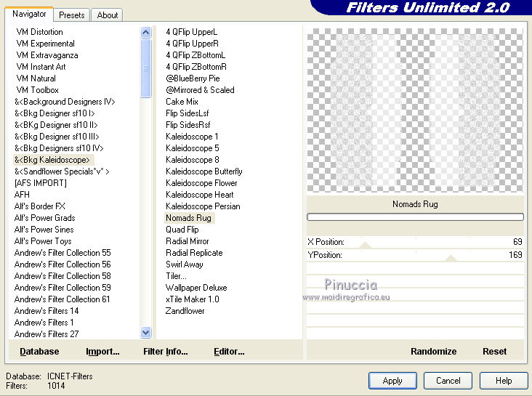
Task: Switch to the Navigator tab
Action: click(29, 15)
